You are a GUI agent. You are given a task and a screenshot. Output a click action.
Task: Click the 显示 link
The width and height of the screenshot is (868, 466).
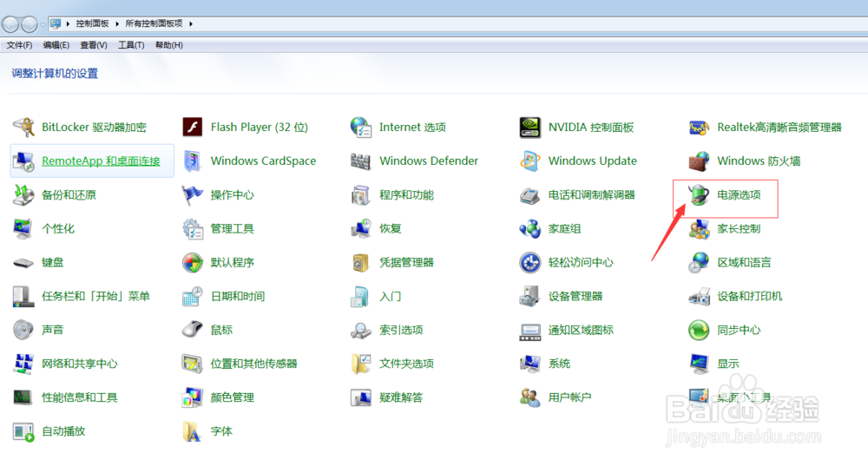728,364
